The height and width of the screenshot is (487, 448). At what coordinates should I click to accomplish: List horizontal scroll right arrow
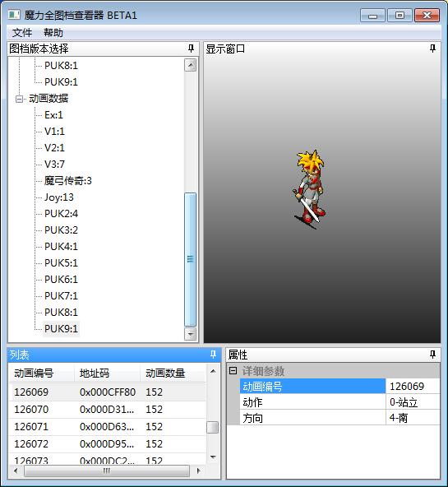click(x=199, y=471)
